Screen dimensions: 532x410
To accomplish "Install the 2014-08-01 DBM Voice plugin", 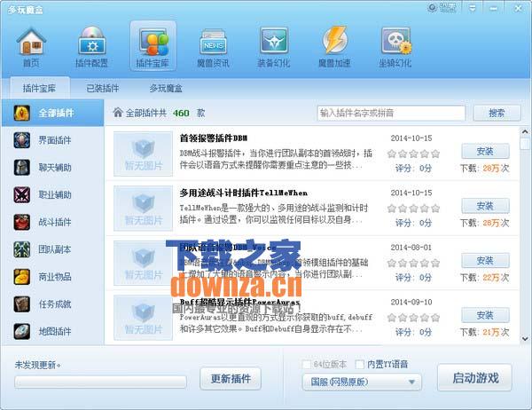I will [x=485, y=261].
